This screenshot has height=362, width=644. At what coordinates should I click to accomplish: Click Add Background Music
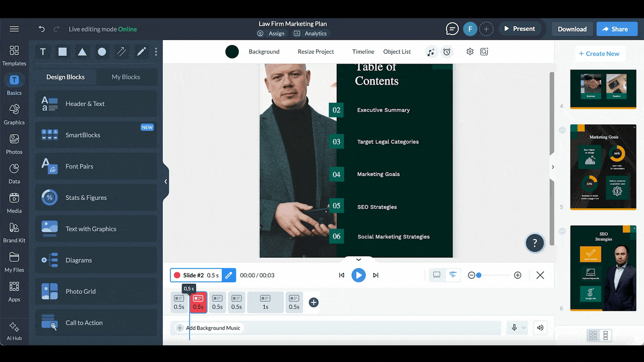pyautogui.click(x=208, y=328)
